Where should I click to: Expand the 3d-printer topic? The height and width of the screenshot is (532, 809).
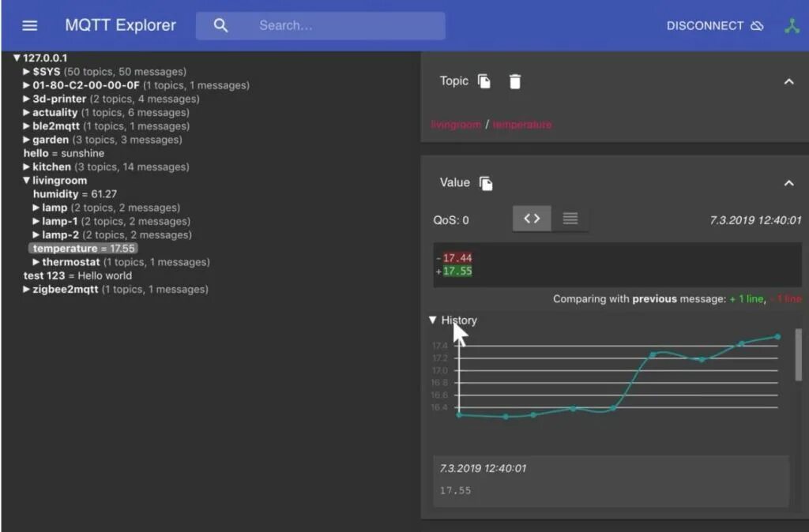click(x=26, y=99)
